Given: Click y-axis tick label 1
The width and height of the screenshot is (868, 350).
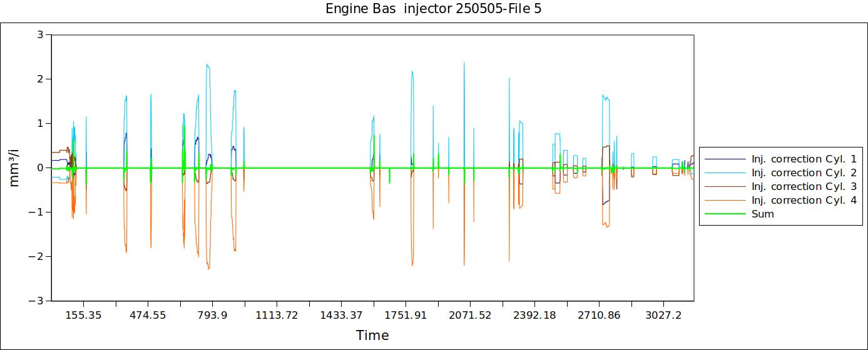Looking at the screenshot, I should 40,123.
